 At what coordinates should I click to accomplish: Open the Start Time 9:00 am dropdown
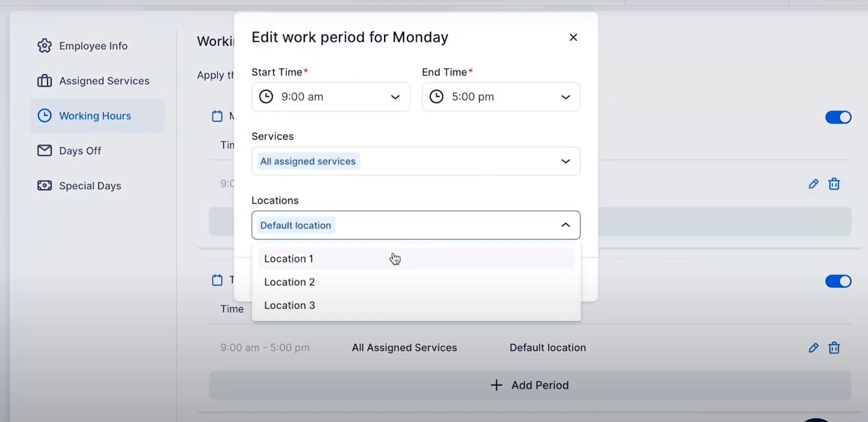coord(331,97)
